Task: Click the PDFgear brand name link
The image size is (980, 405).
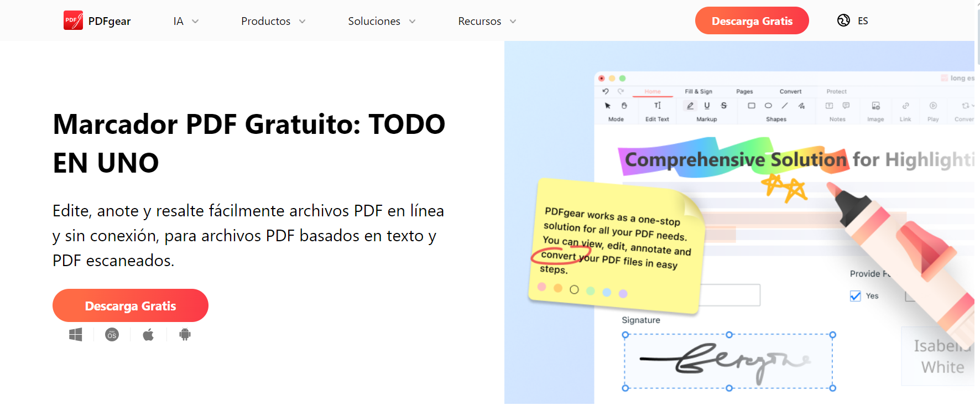Action: click(x=110, y=21)
